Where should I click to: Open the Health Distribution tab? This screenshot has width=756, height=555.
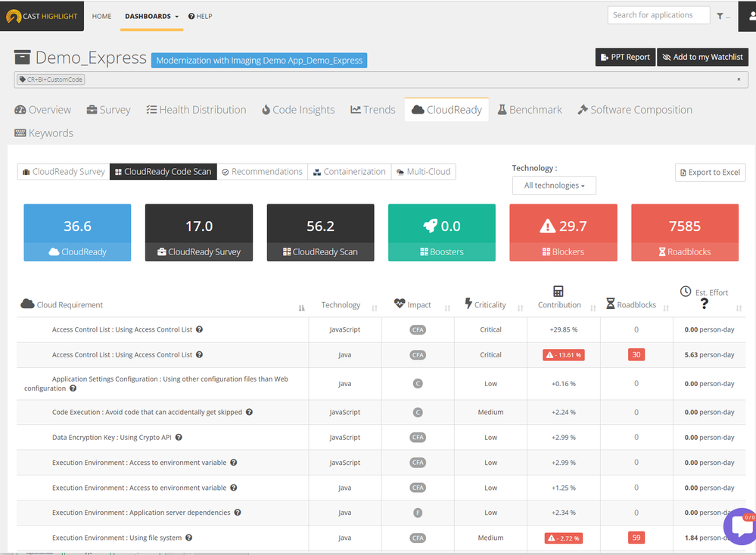(196, 110)
